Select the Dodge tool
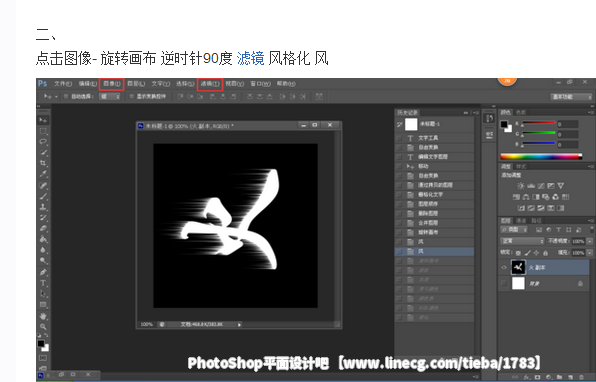Viewport: 596px width, 382px height. [43, 261]
